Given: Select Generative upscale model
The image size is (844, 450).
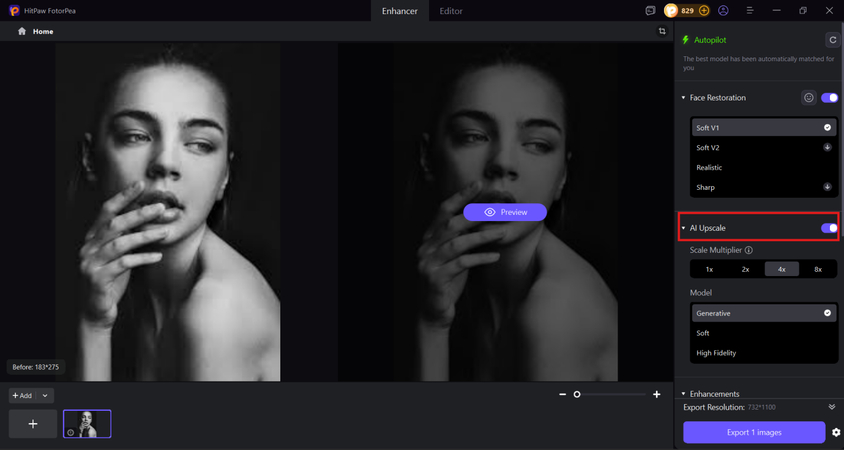Looking at the screenshot, I should (x=764, y=313).
